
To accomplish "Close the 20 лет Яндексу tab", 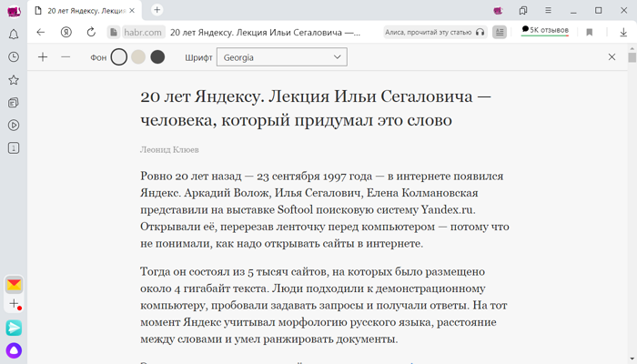I will [x=132, y=11].
